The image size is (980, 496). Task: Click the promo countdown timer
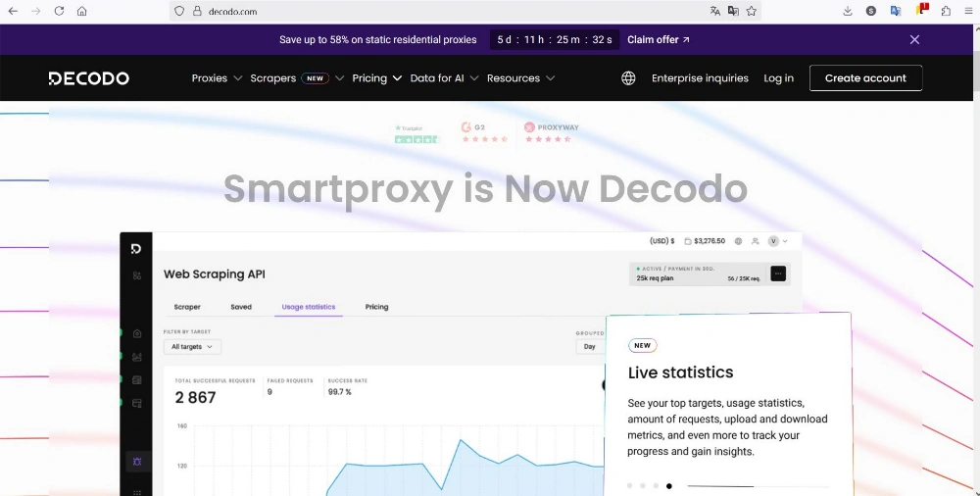point(555,39)
